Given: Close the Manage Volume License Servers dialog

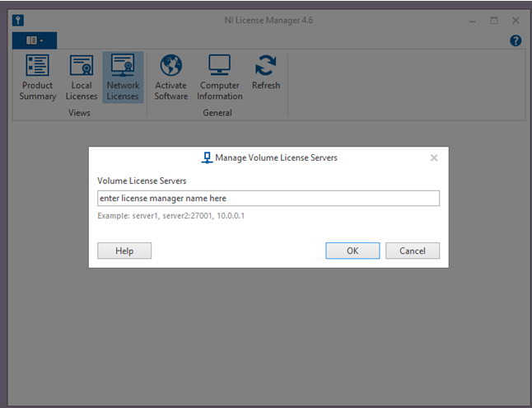Looking at the screenshot, I should click(434, 157).
